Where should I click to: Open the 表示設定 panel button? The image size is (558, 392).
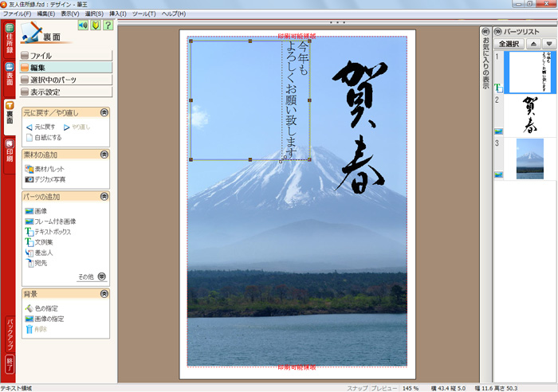tap(66, 92)
